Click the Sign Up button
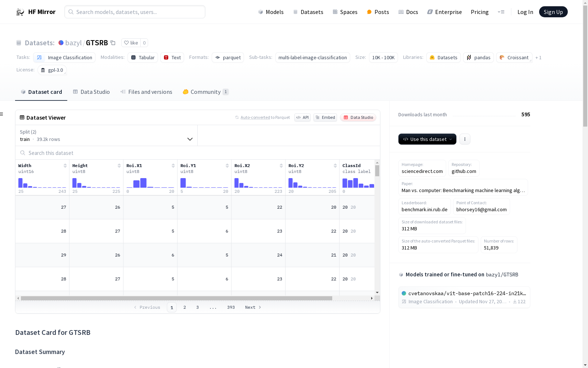This screenshot has width=588, height=368. point(553,12)
